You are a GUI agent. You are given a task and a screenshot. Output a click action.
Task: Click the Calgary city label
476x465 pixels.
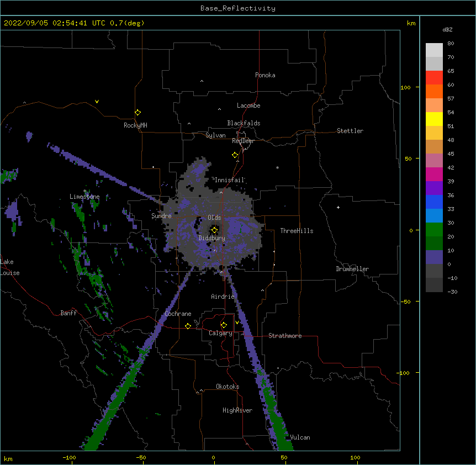pyautogui.click(x=220, y=333)
